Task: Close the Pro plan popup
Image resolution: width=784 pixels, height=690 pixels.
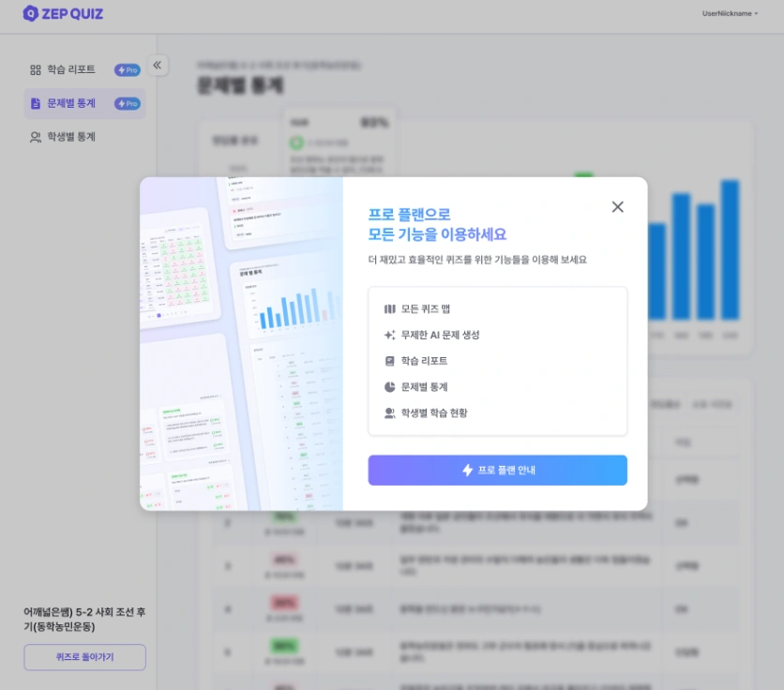Action: [617, 207]
